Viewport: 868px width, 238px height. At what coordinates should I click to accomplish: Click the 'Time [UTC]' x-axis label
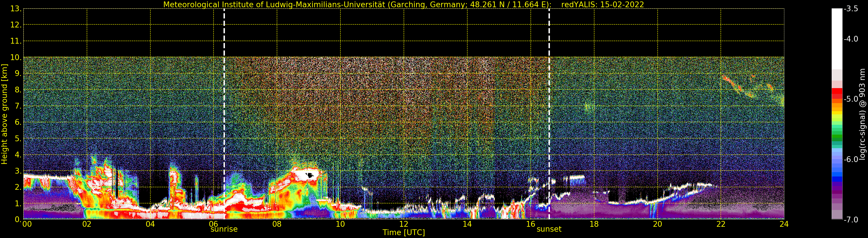pyautogui.click(x=404, y=233)
